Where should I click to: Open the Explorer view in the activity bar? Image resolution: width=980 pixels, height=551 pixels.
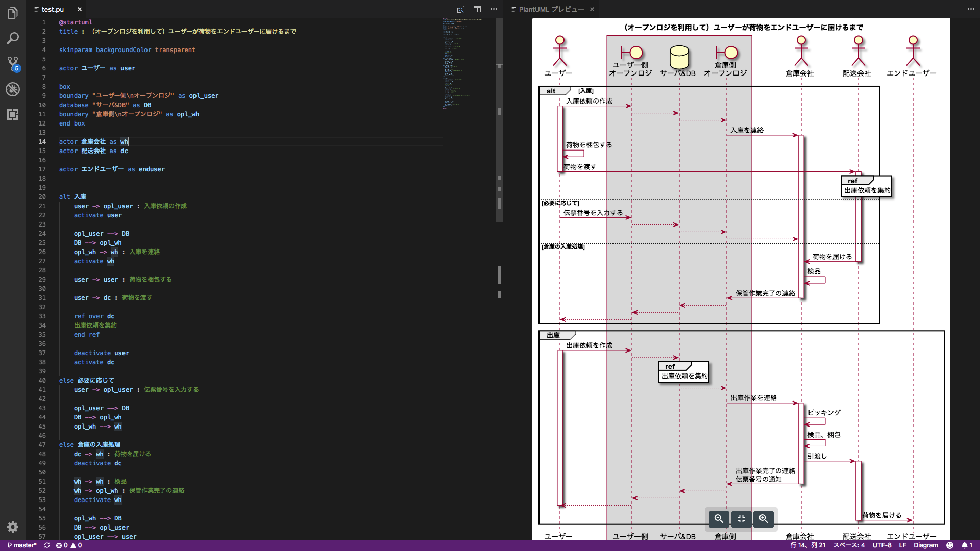pyautogui.click(x=13, y=13)
